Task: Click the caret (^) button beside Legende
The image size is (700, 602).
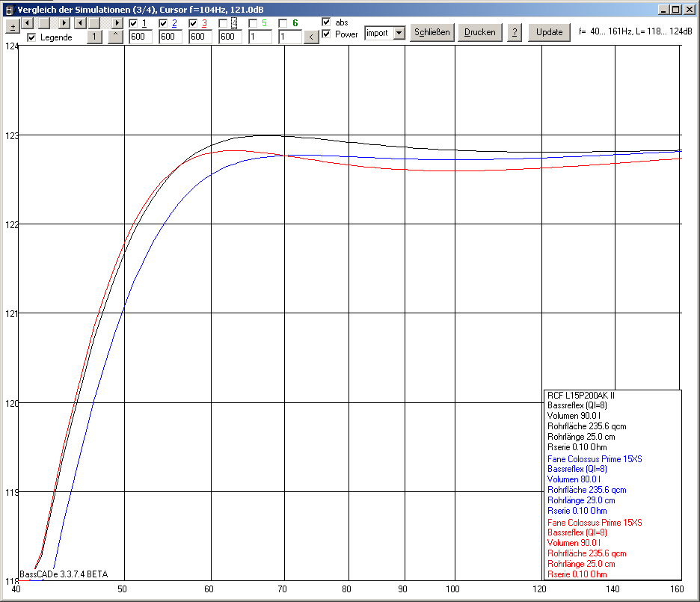Action: tap(116, 37)
